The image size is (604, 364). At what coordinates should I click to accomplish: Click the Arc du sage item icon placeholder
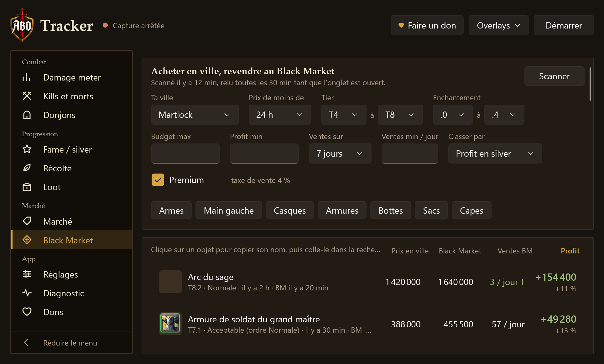(170, 281)
